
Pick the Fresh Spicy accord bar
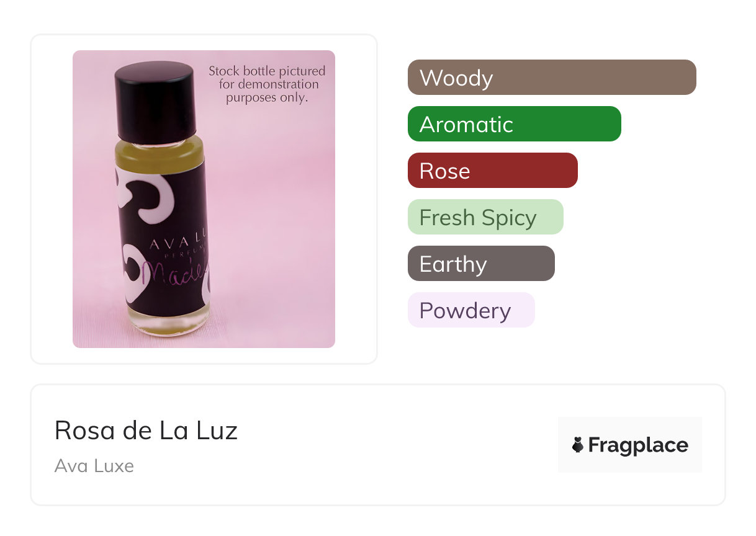(485, 217)
